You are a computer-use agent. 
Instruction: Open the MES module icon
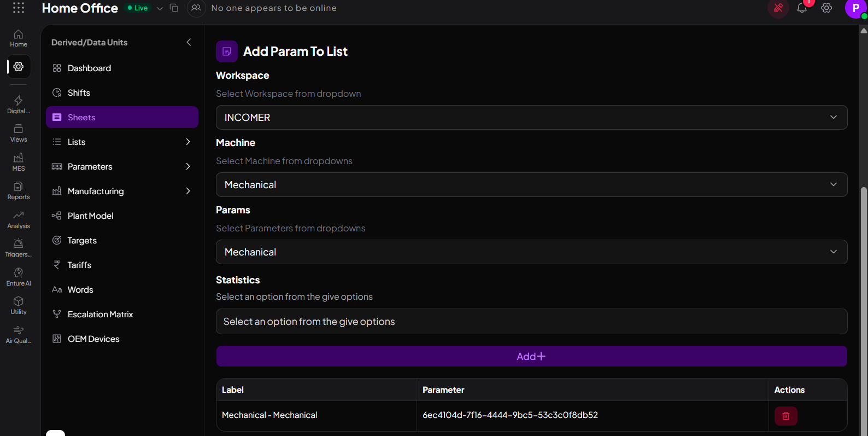(19, 162)
